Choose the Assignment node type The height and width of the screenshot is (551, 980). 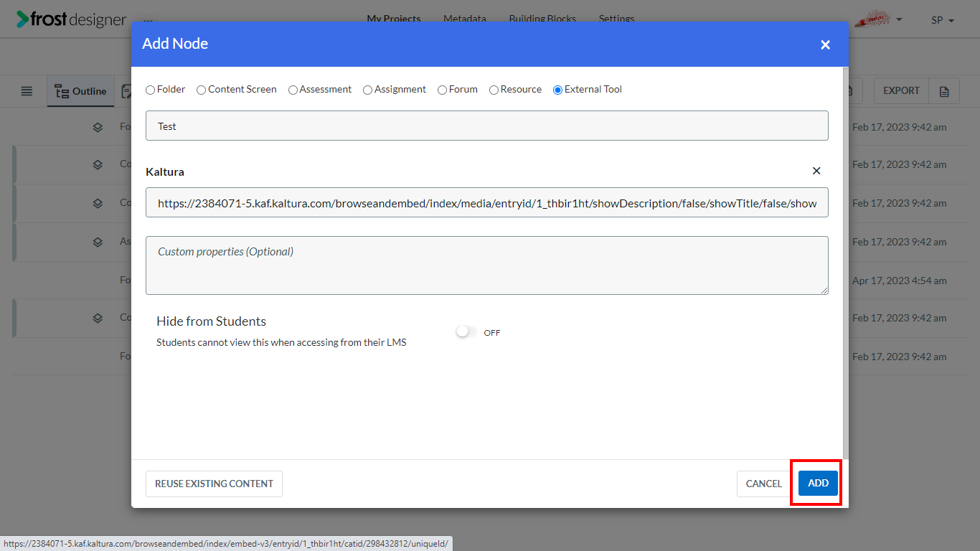(367, 90)
